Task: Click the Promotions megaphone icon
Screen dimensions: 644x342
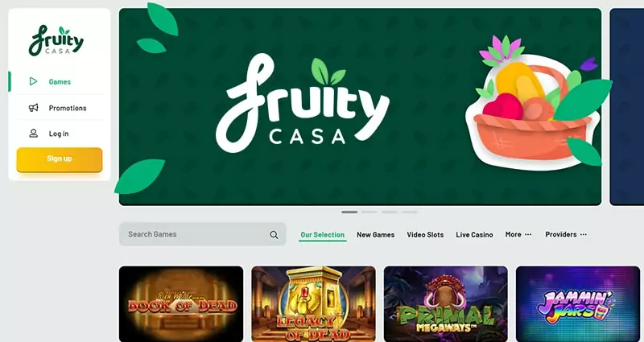Action: (33, 108)
